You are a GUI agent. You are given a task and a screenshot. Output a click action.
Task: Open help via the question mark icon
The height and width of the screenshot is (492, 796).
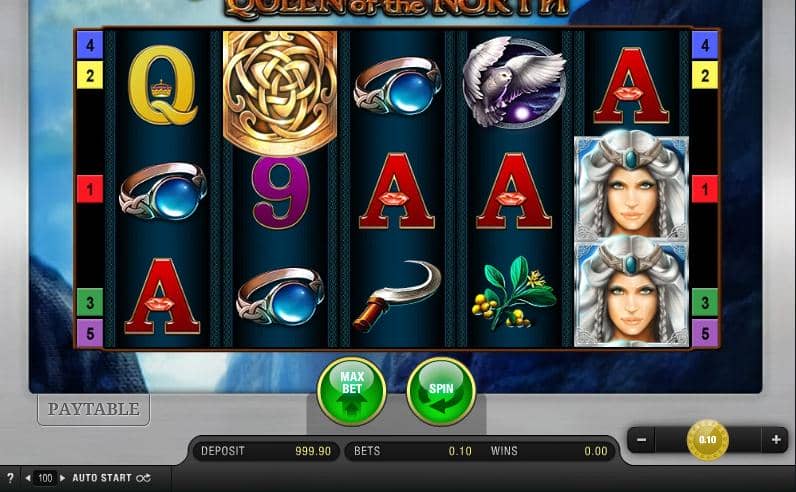point(10,478)
